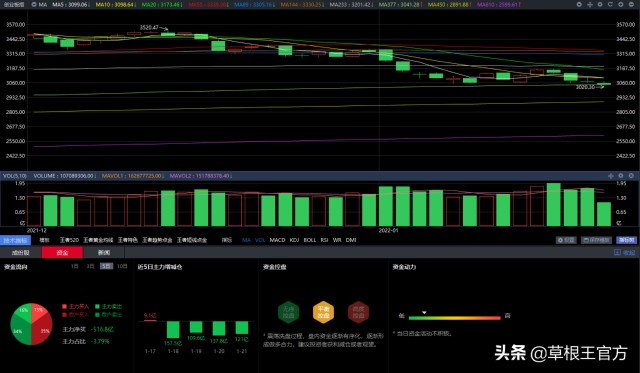Click the MA20 value label
640x373 pixels.
(162, 4)
